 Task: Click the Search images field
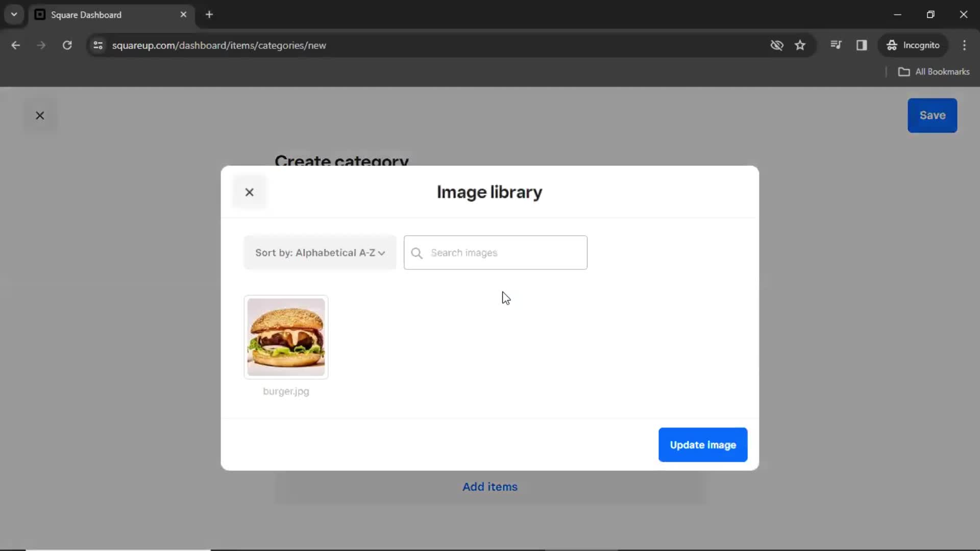pyautogui.click(x=495, y=253)
